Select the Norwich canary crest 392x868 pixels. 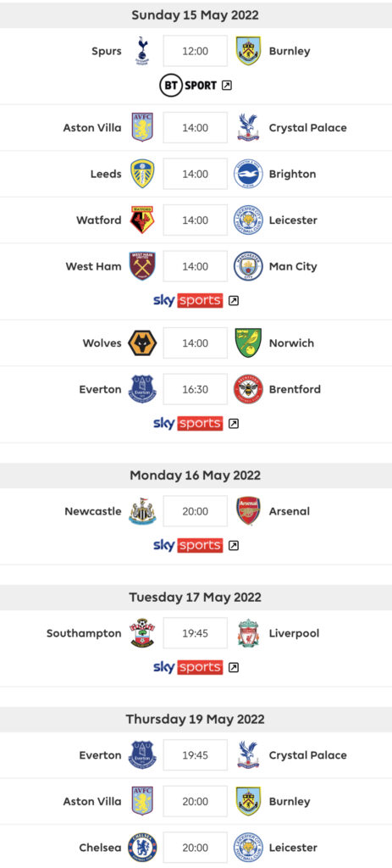click(248, 342)
